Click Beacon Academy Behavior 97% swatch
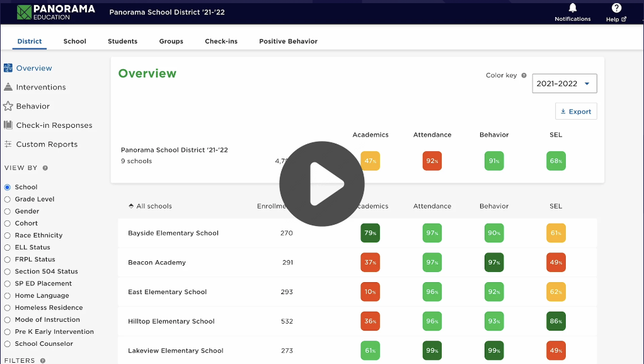Image resolution: width=644 pixels, height=364 pixels. pos(494,263)
